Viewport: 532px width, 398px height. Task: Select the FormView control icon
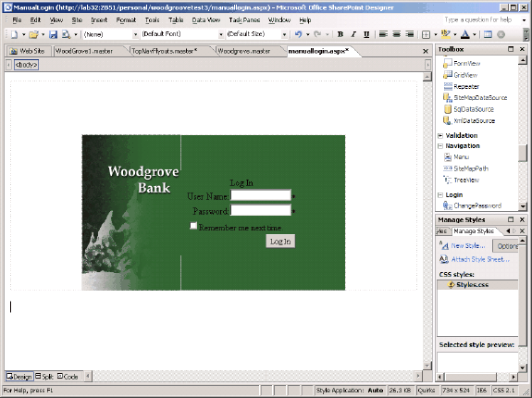pyautogui.click(x=448, y=64)
